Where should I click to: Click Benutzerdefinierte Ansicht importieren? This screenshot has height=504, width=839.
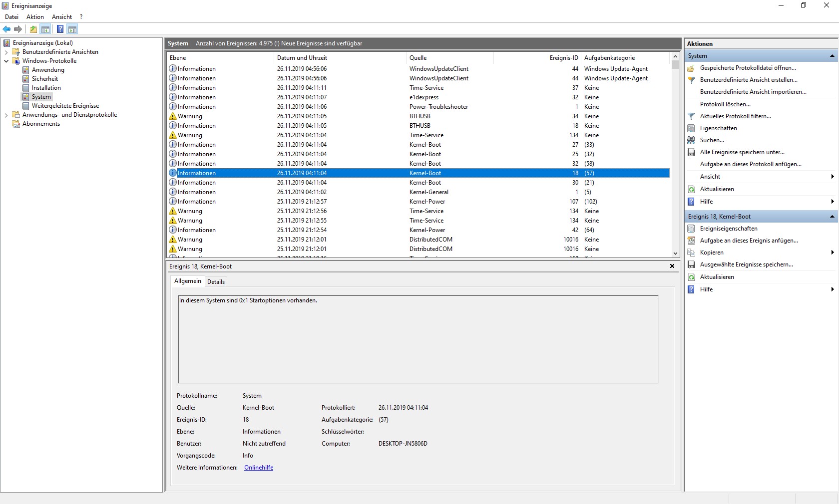point(753,92)
